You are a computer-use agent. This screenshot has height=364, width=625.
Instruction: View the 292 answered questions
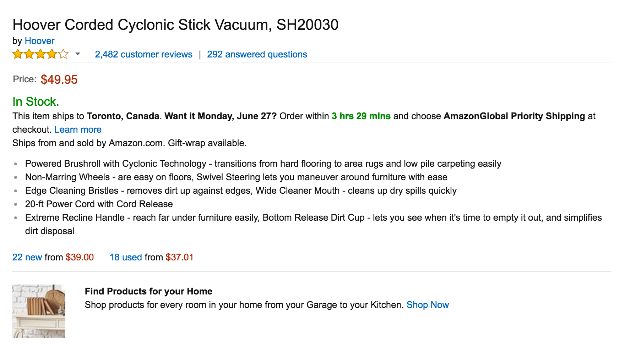coord(257,54)
